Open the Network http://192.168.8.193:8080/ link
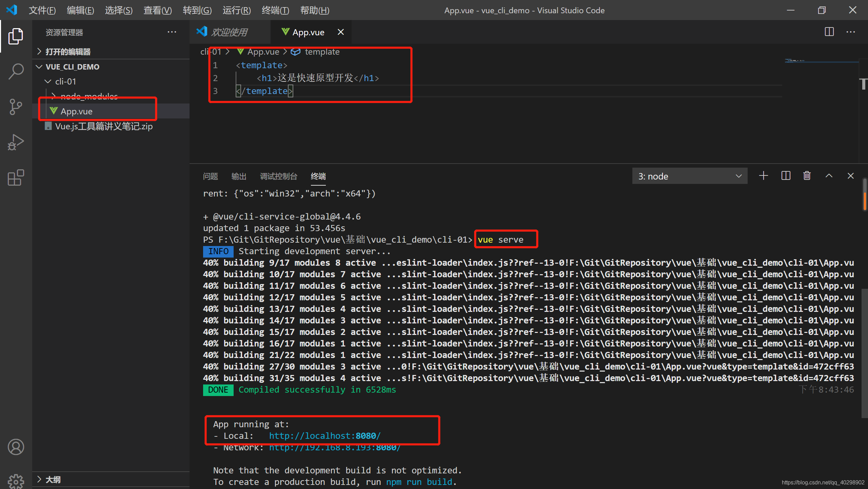Viewport: 868px width, 489px height. (x=335, y=448)
